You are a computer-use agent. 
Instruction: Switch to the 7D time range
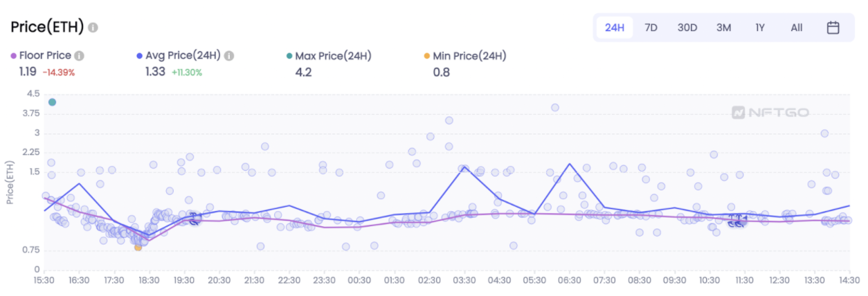point(651,28)
